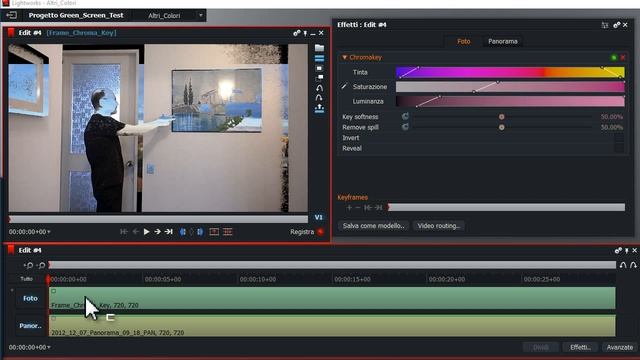Viewport: 640px width, 360px height.
Task: Click the Remove spill slider handle
Action: pos(502,127)
